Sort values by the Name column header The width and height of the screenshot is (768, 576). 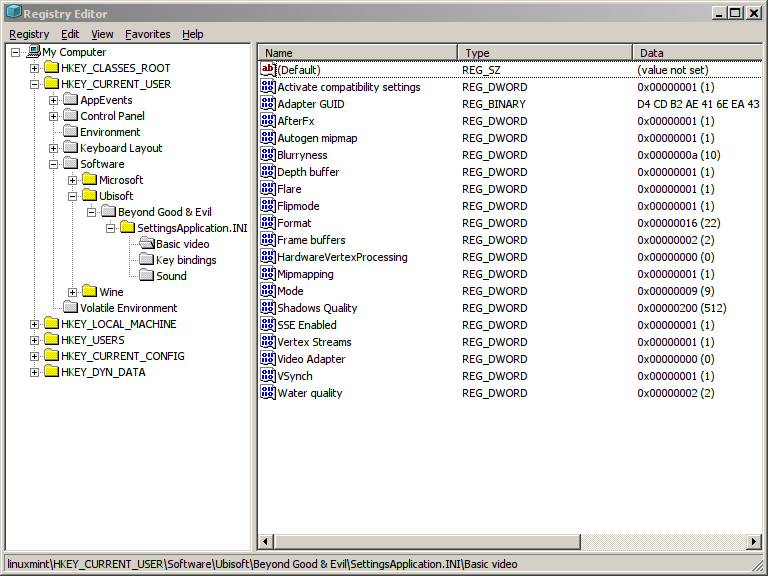(358, 52)
